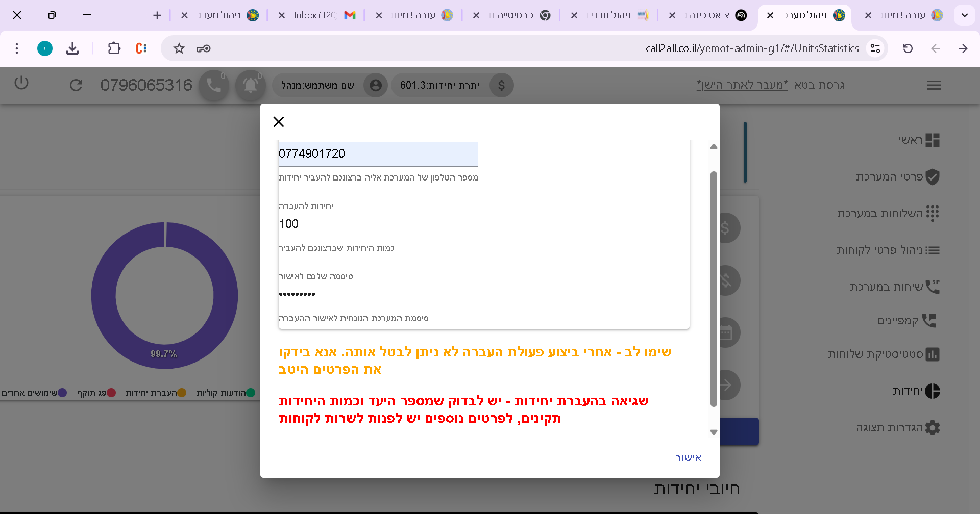Open the השלוחות במערכת grid icon
This screenshot has height=514, width=980.
tap(933, 213)
